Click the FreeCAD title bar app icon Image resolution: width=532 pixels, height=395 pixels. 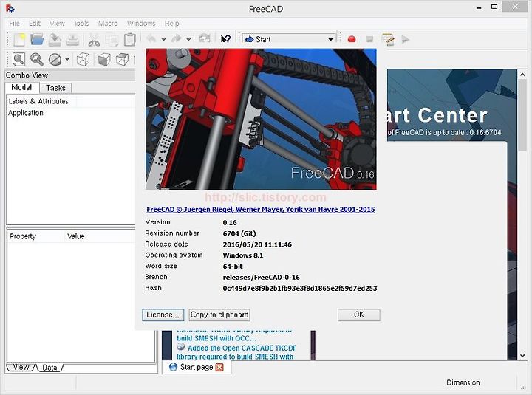tap(10, 8)
